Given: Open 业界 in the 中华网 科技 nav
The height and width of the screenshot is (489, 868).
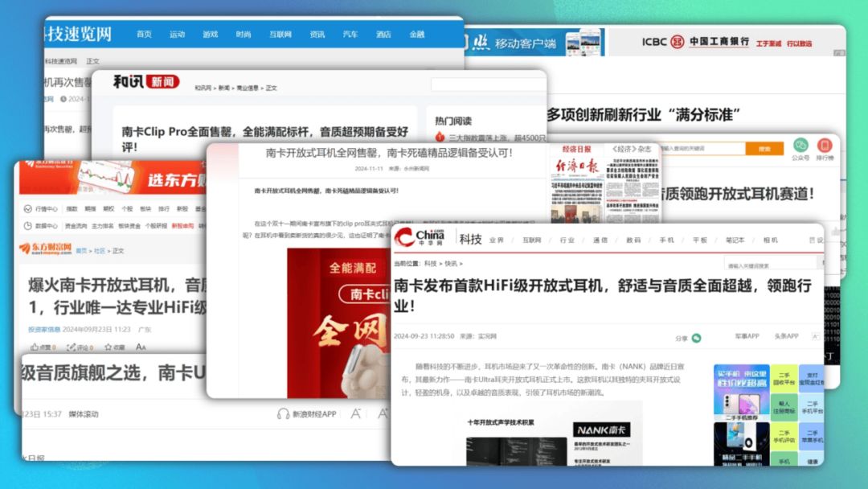Looking at the screenshot, I should tap(497, 240).
